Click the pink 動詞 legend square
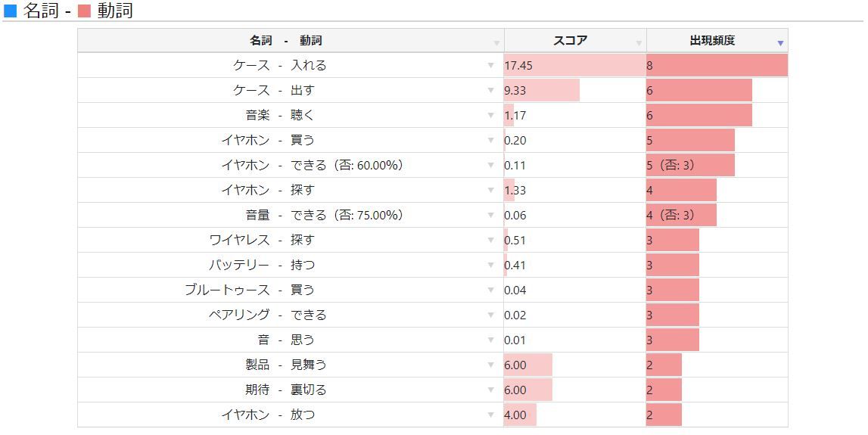868x435 pixels. coord(84,11)
